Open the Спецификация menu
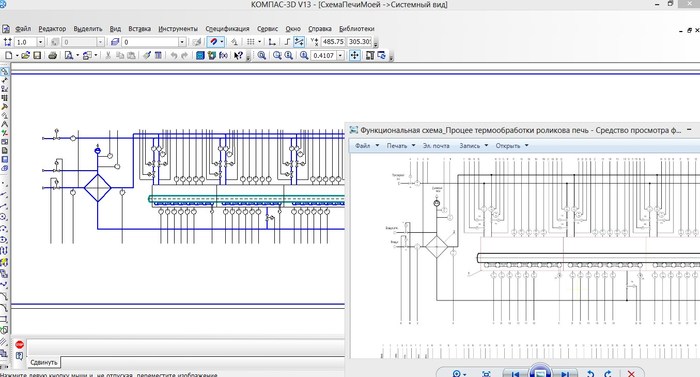 click(227, 29)
